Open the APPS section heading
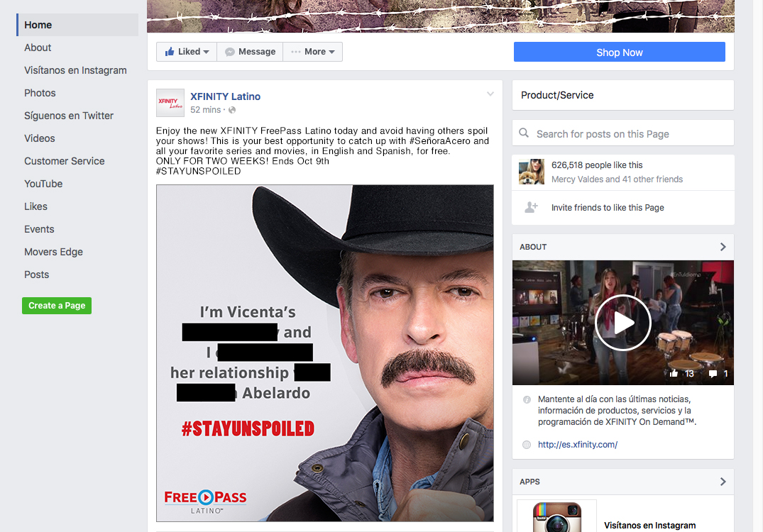 pyautogui.click(x=530, y=482)
